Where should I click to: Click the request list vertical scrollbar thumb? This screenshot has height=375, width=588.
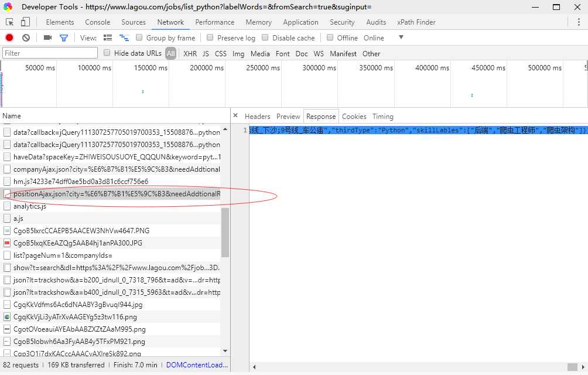pyautogui.click(x=225, y=233)
